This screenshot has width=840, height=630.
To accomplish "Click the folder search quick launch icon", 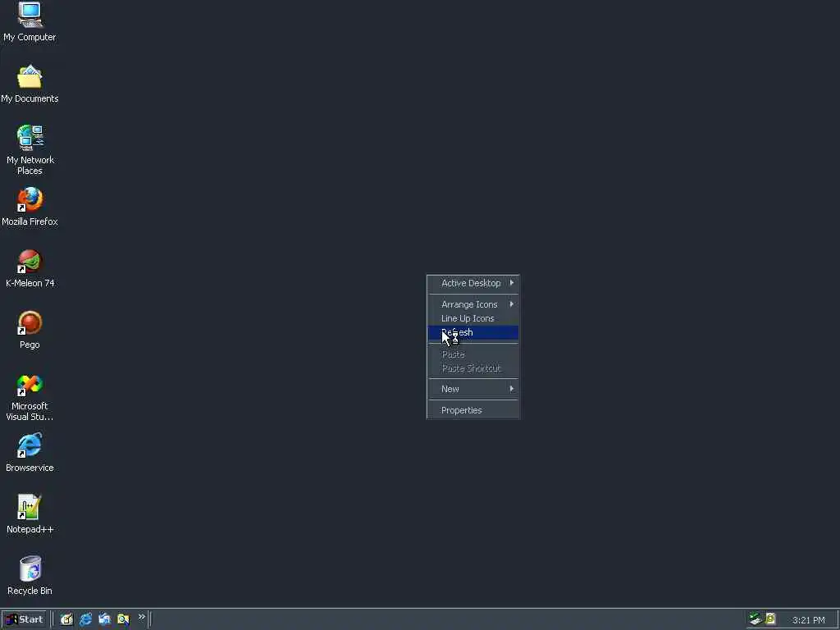I will (x=123, y=619).
